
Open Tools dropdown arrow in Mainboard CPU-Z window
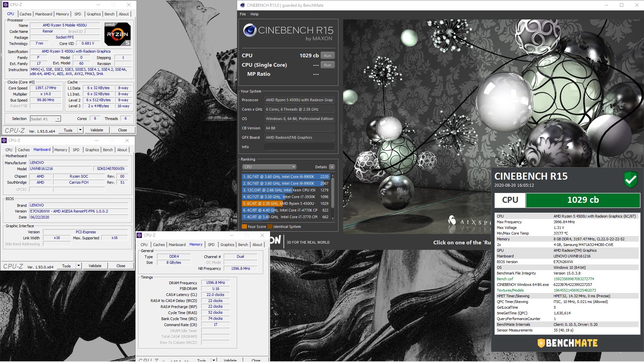(x=78, y=266)
